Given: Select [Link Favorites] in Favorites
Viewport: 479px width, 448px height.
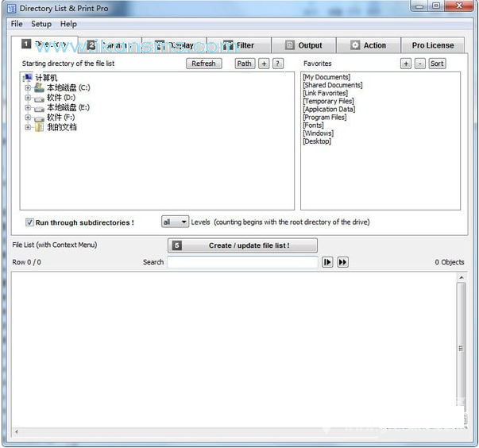Looking at the screenshot, I should coord(326,93).
